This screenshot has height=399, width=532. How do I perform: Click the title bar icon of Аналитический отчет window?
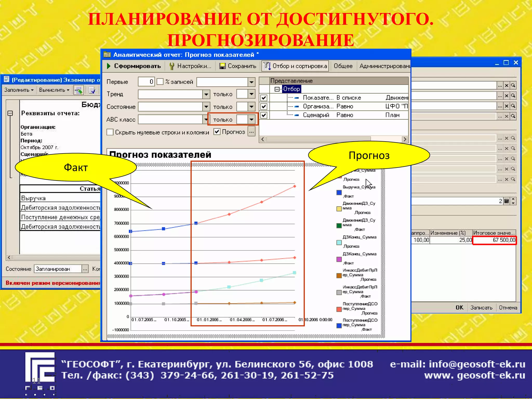click(x=107, y=55)
